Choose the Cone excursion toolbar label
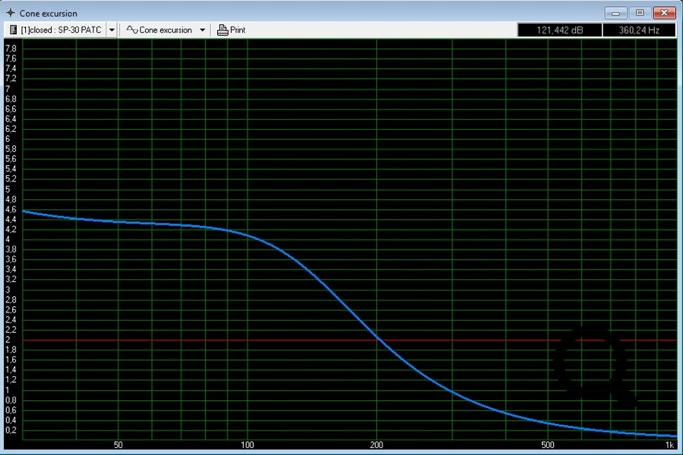 click(166, 30)
